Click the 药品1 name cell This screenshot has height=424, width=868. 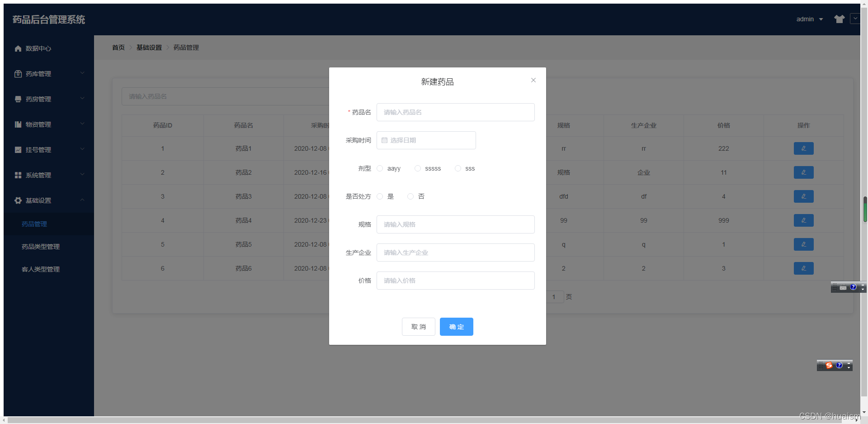(x=243, y=148)
